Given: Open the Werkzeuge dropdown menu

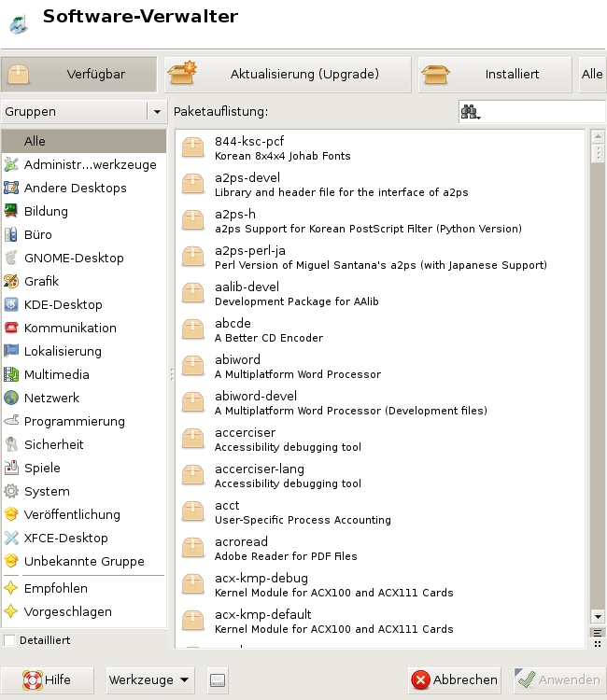Looking at the screenshot, I should [150, 679].
